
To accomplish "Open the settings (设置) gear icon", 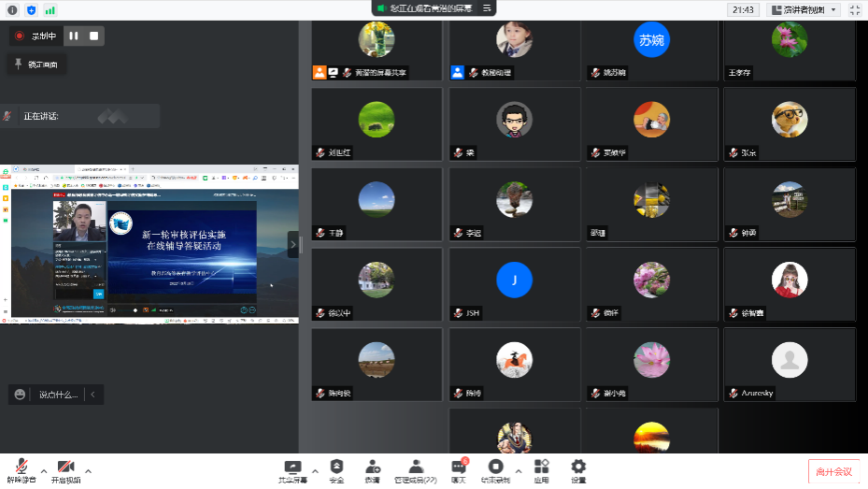I will click(578, 468).
